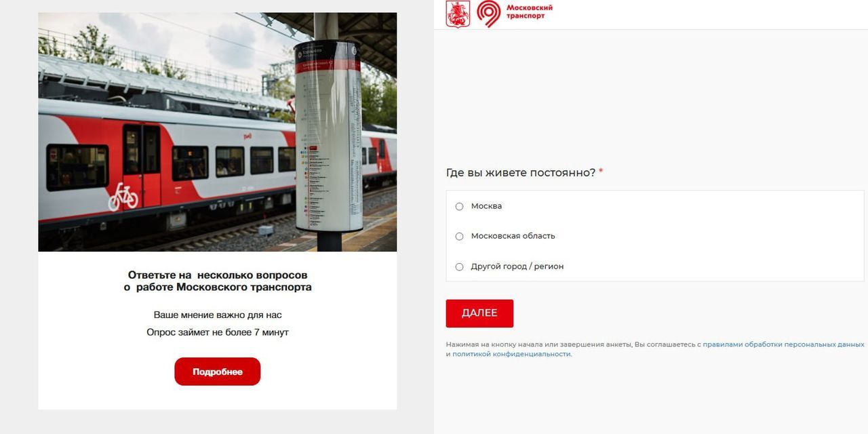Click the white bicycle icon on the train

(123, 197)
